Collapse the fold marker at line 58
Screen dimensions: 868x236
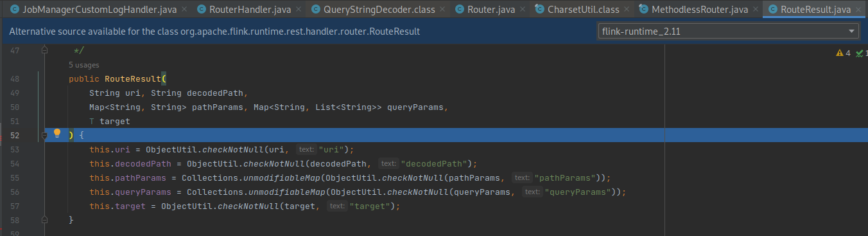point(44,220)
